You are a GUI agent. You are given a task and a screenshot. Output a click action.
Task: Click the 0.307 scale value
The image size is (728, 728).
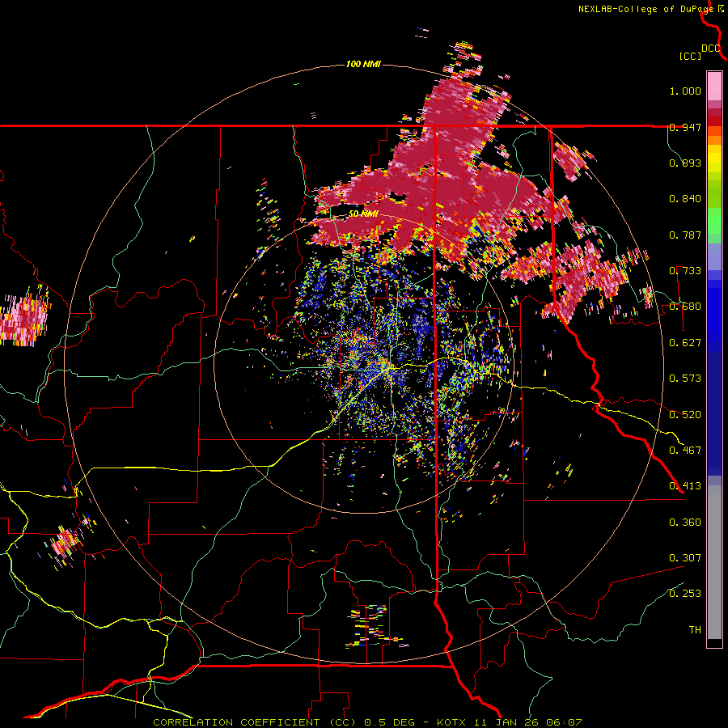tap(685, 558)
